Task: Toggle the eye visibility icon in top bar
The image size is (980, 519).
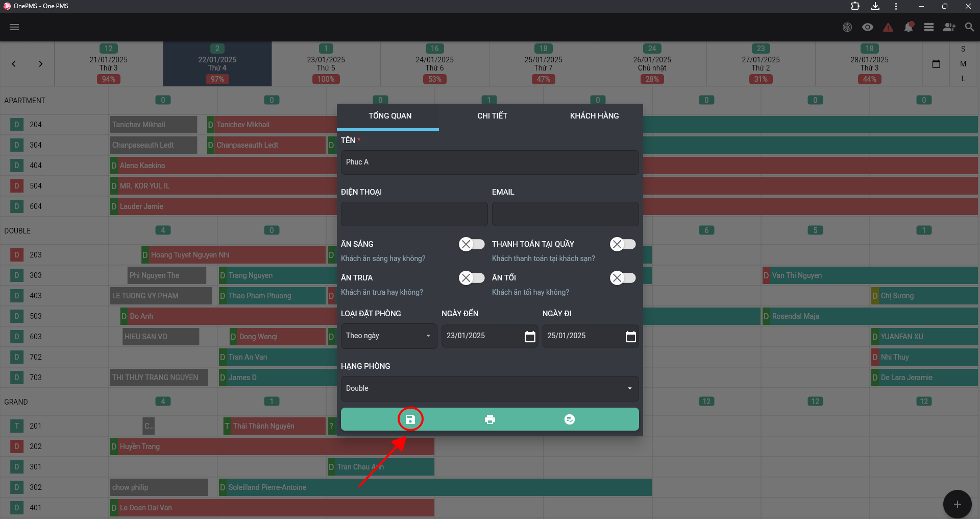Action: point(868,27)
